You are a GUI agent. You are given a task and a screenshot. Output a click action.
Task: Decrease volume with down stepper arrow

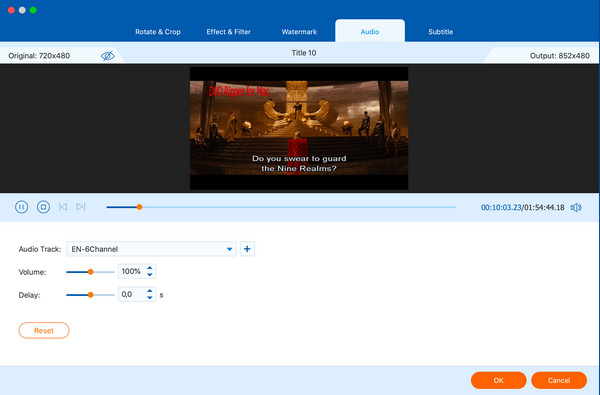tap(150, 275)
